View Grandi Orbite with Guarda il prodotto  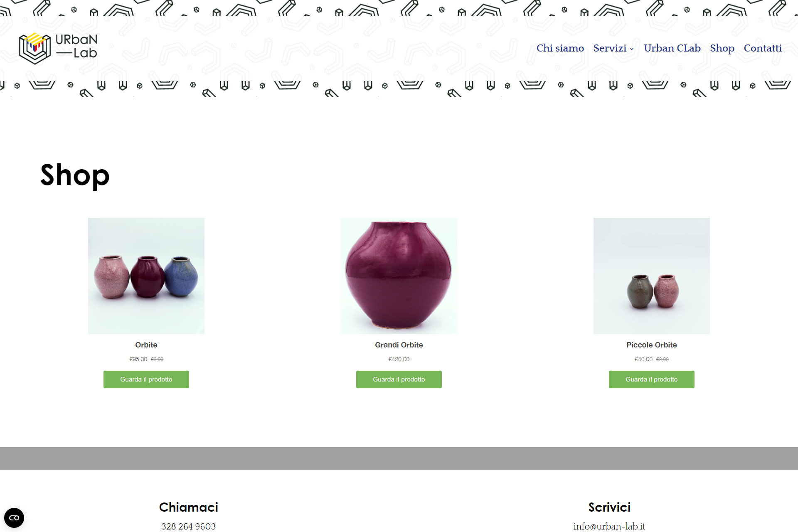pos(399,379)
